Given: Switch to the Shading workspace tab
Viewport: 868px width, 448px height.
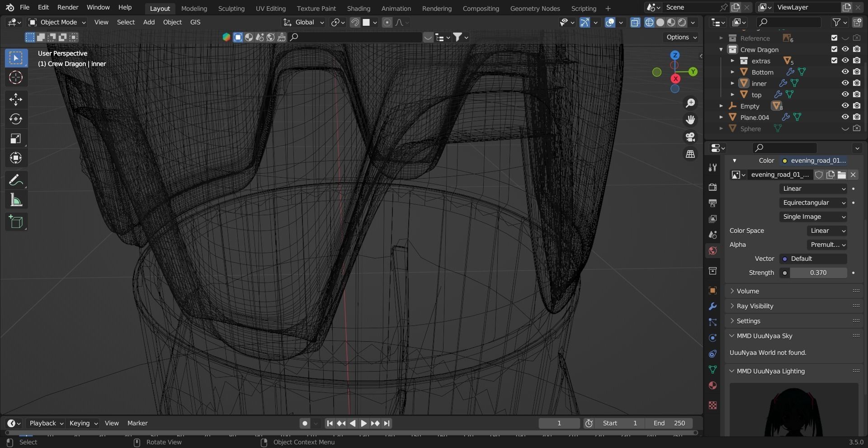Looking at the screenshot, I should [x=359, y=8].
